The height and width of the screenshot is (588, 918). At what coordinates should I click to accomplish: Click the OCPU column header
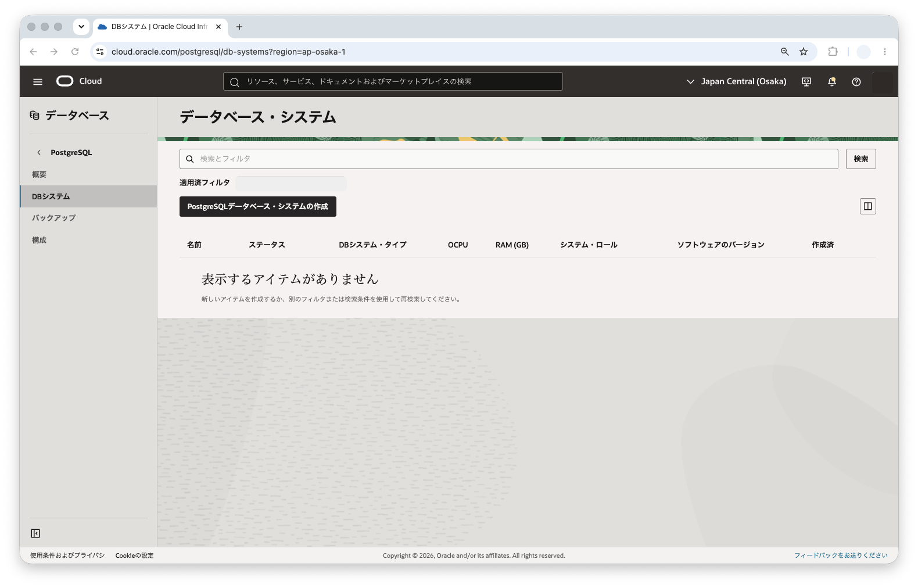[x=458, y=245]
